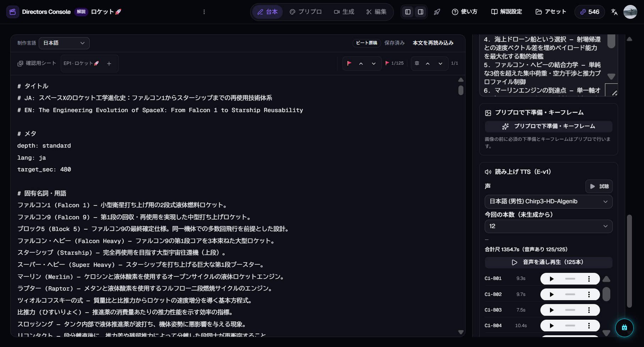The width and height of the screenshot is (644, 347).
Task: Play audio clip C1-B03
Action: (551, 310)
